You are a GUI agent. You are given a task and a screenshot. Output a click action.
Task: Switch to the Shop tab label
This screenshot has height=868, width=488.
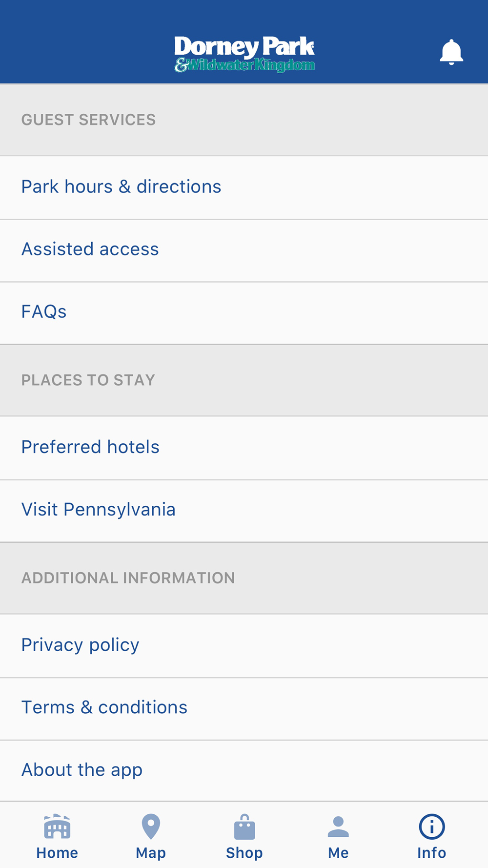click(x=244, y=853)
